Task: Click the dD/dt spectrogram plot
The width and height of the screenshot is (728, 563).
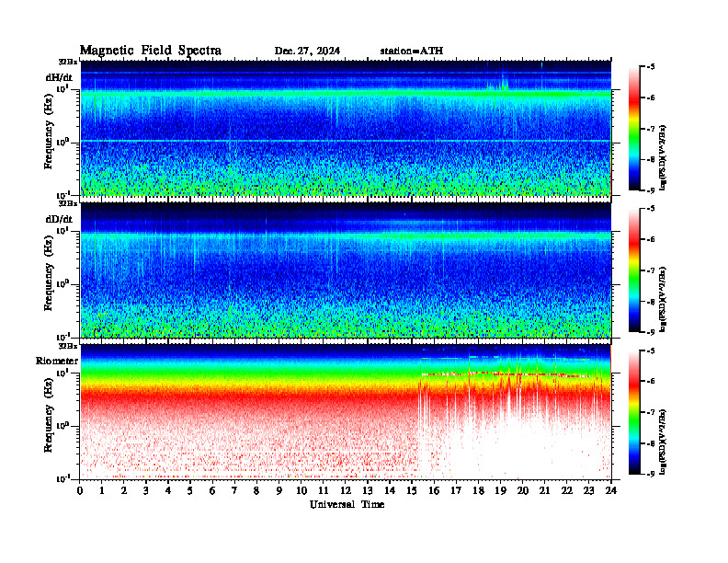Action: [x=346, y=270]
